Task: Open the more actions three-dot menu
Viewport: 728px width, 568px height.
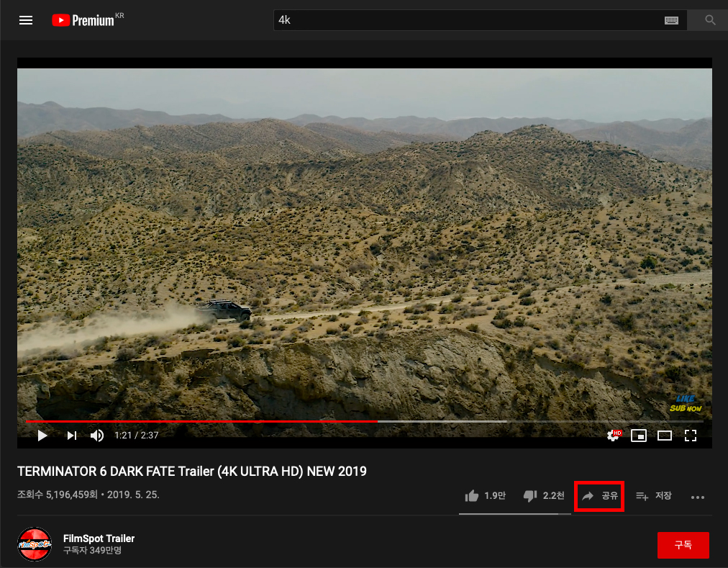Action: tap(697, 497)
